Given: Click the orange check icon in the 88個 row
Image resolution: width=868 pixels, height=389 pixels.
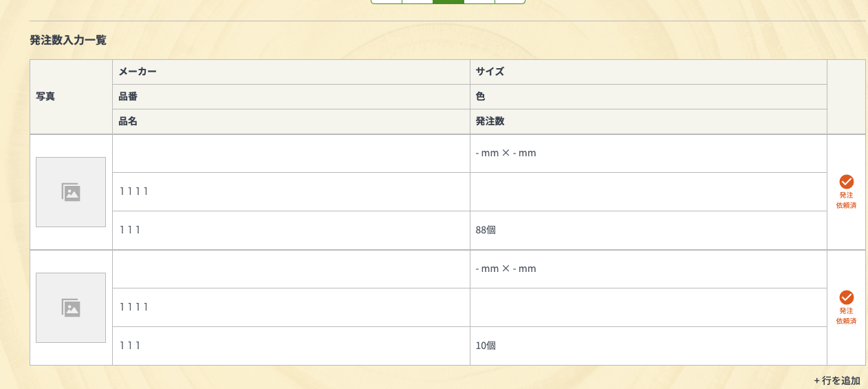Looking at the screenshot, I should click(x=847, y=182).
